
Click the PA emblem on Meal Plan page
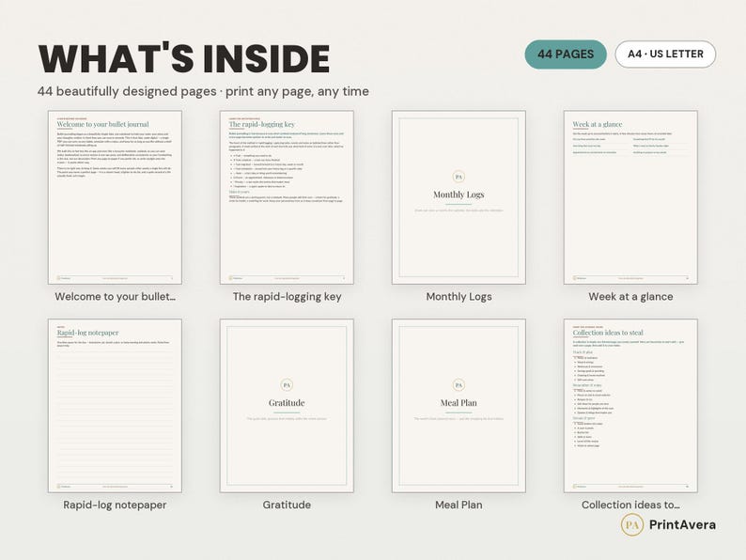(458, 385)
